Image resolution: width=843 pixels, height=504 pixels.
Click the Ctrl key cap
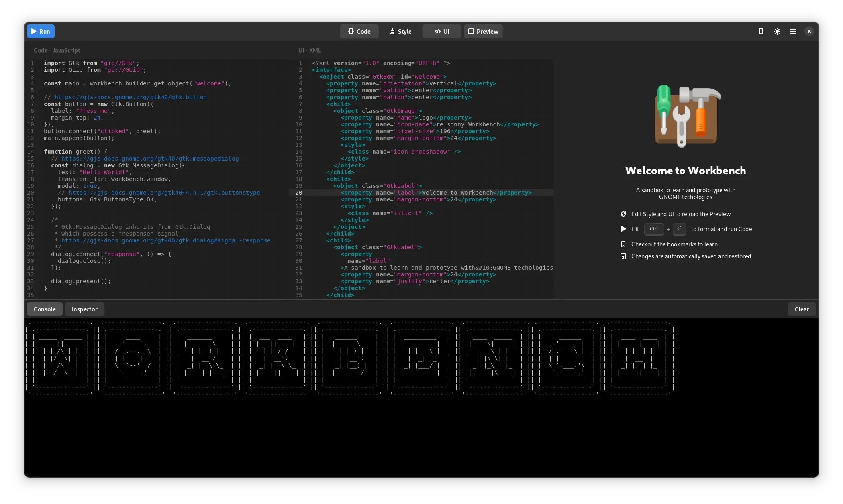(x=653, y=229)
